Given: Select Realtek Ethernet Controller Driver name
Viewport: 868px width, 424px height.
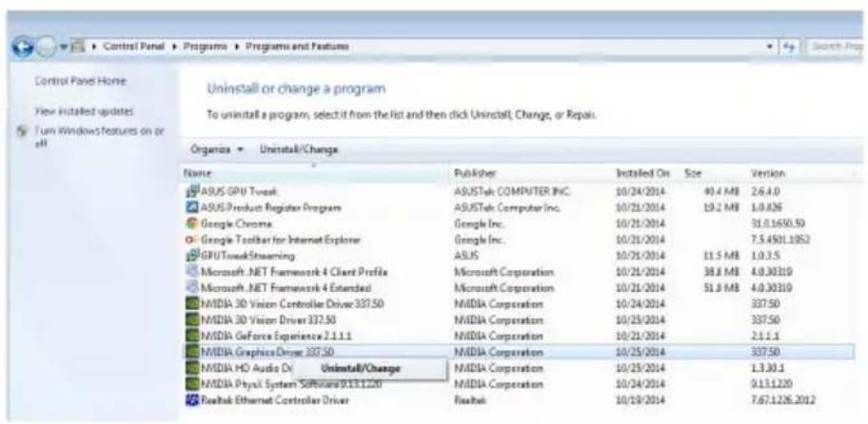Looking at the screenshot, I should click(x=274, y=400).
